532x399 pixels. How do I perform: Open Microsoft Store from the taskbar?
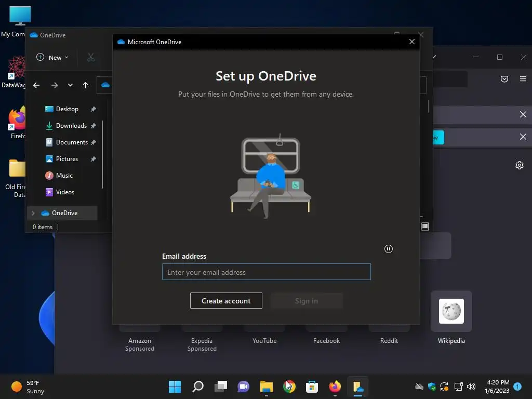312,387
